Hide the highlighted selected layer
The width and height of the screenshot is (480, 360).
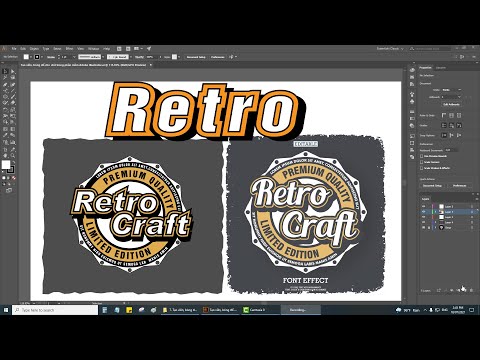tap(424, 212)
